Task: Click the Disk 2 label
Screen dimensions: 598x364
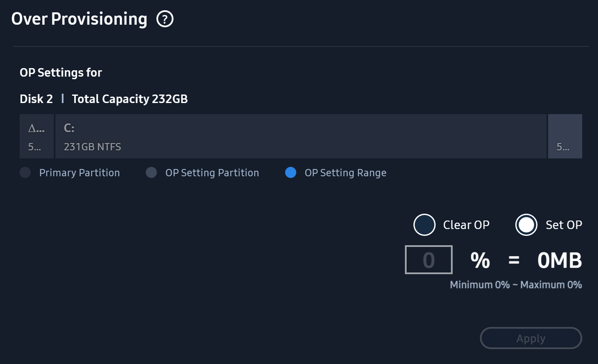Action: [36, 99]
